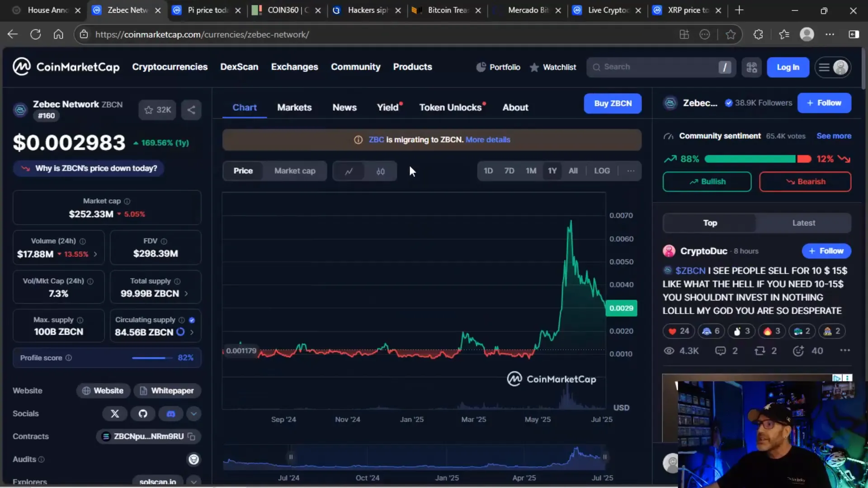Screen dimensions: 868x488
Task: Switch chart to Market cap view
Action: tap(295, 171)
